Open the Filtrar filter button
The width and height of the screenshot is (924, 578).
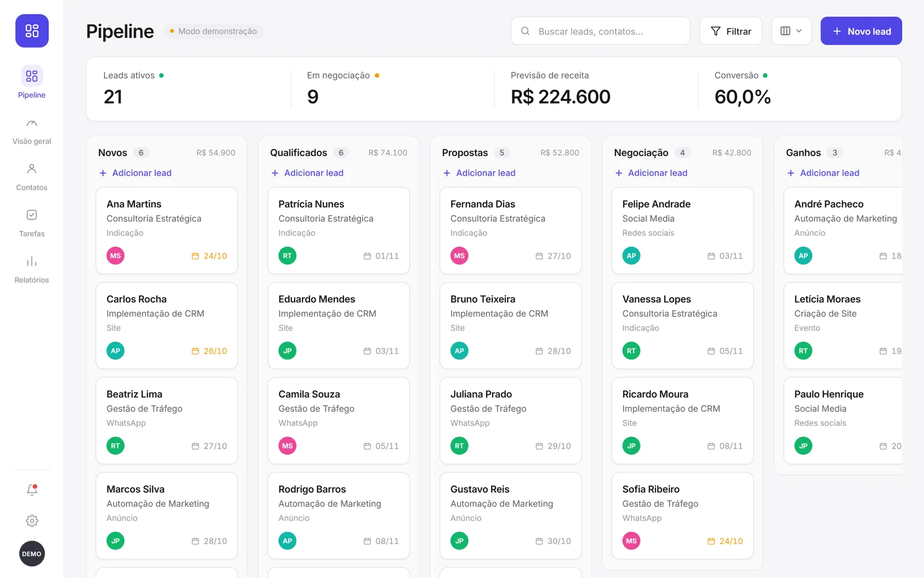pos(731,31)
